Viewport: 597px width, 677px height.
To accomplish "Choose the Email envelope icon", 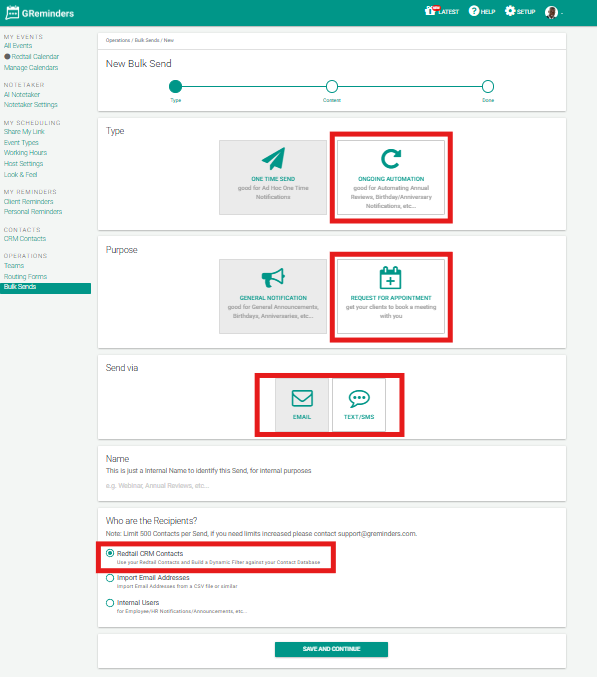I will [302, 398].
